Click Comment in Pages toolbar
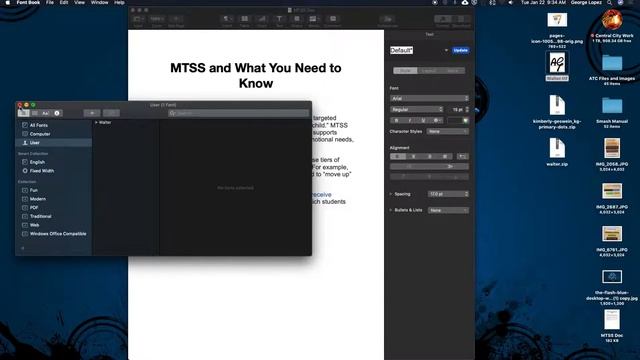 click(x=333, y=20)
